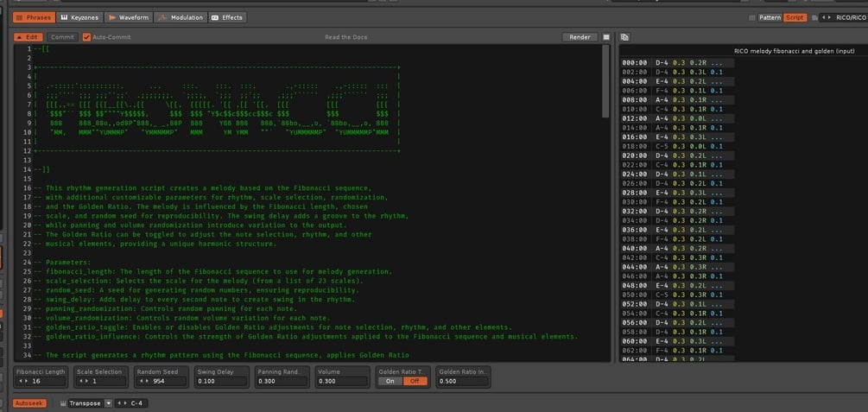
Task: Open the Phrases tab
Action: pyautogui.click(x=34, y=18)
